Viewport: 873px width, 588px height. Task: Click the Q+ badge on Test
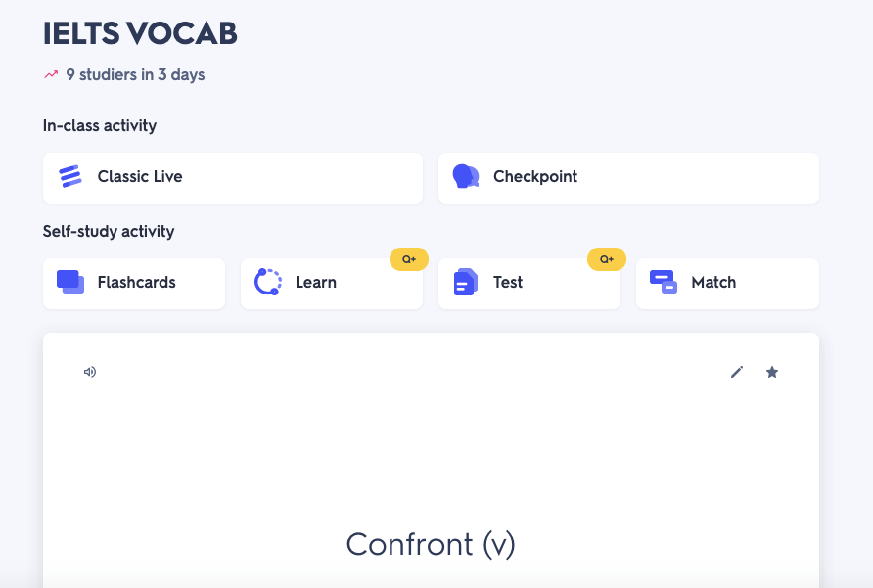point(607,259)
